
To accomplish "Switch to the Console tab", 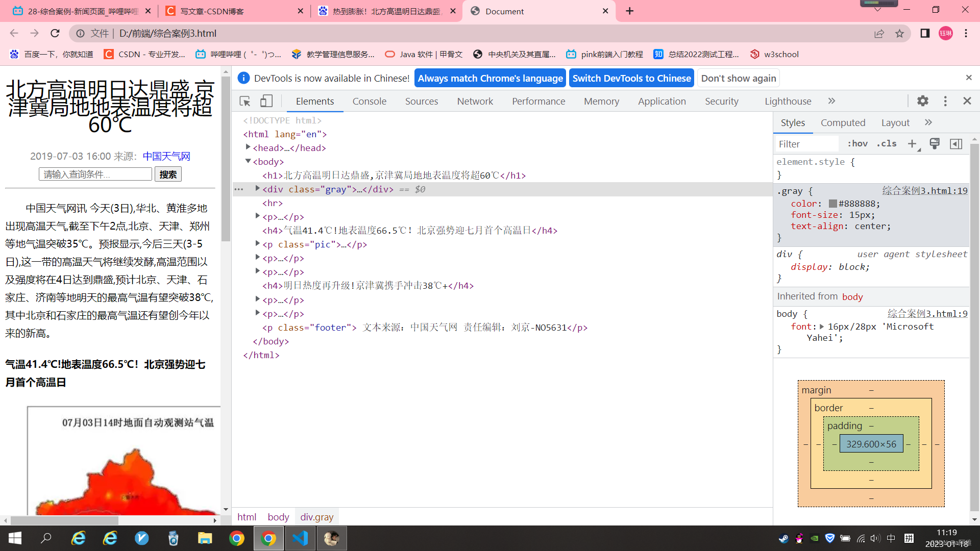I will (x=369, y=102).
